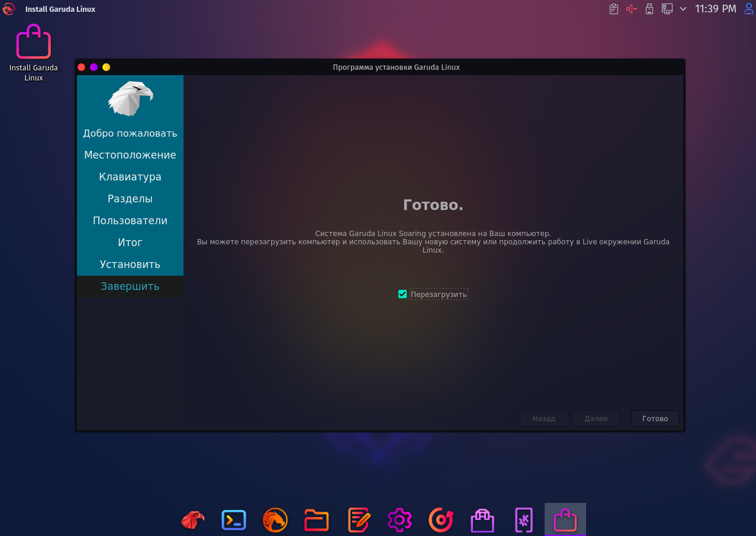Click the disabled Назад button
This screenshot has width=756, height=536.
coord(544,418)
